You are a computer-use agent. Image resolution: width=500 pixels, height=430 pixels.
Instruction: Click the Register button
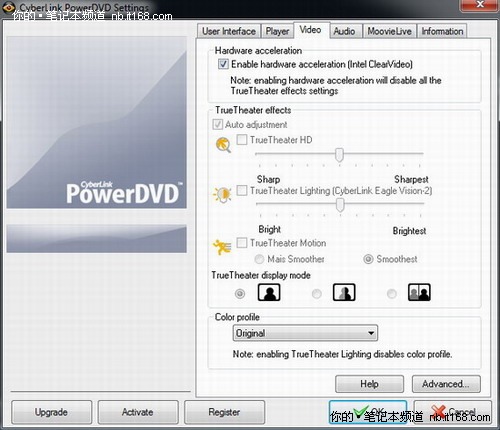coord(224,412)
